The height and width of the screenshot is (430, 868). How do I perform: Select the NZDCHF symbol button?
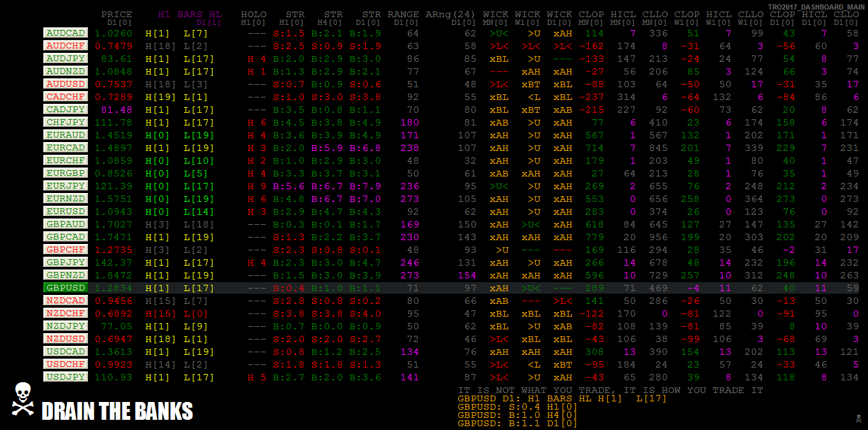tap(66, 313)
